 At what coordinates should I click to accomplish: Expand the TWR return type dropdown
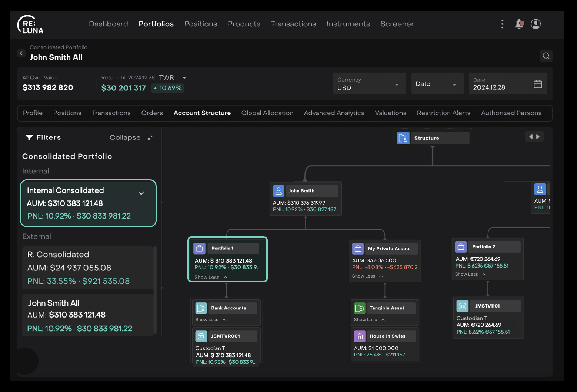184,78
